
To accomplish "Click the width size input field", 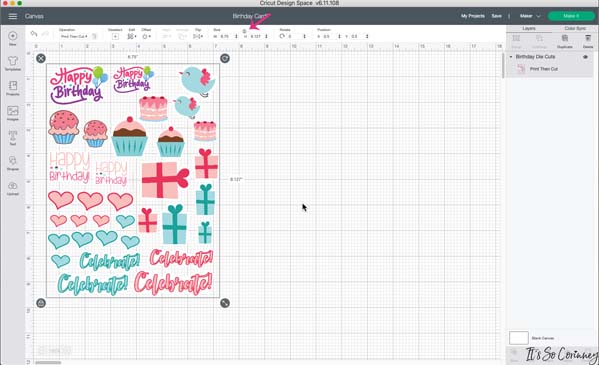I will click(225, 36).
